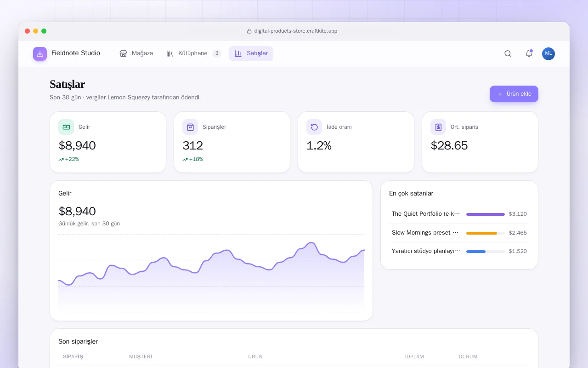Click the +18% trend arrow icon

185,160
